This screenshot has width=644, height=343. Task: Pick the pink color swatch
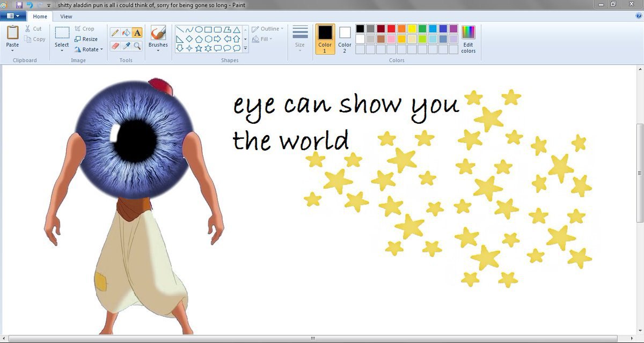[391, 39]
